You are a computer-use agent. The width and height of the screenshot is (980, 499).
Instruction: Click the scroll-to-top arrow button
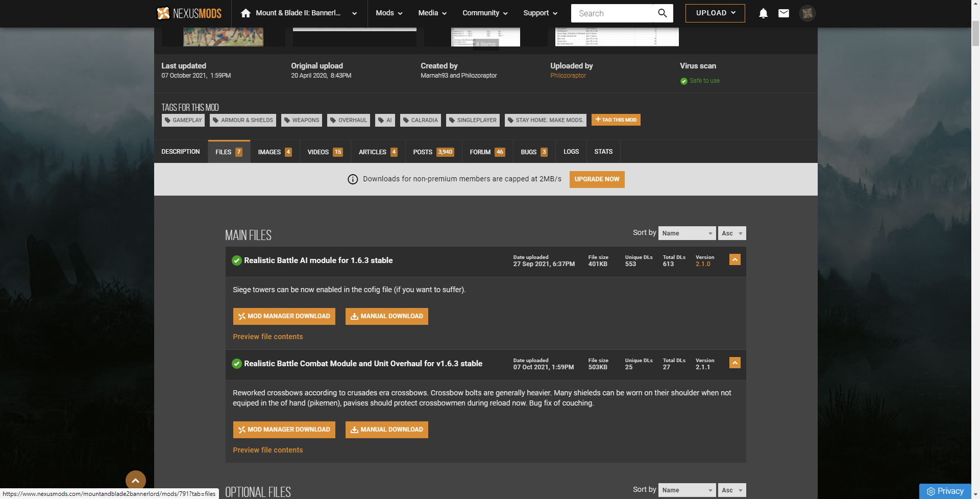136,481
